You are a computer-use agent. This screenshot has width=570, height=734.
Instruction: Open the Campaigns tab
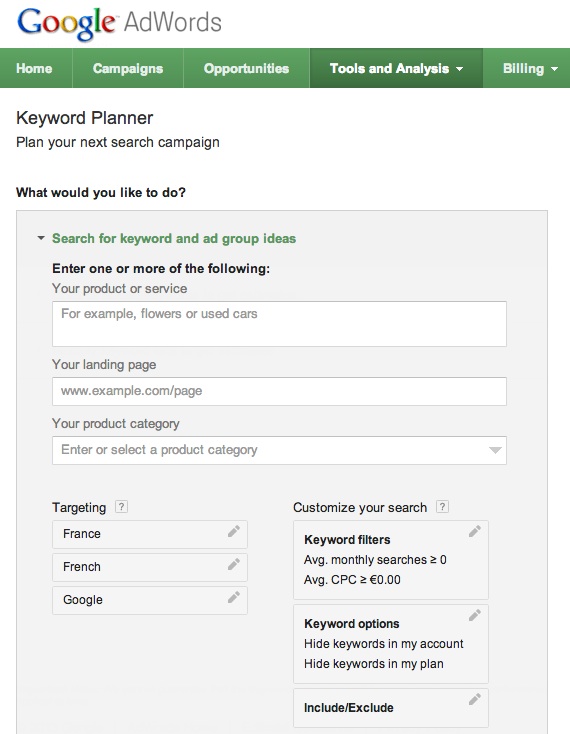click(x=128, y=68)
